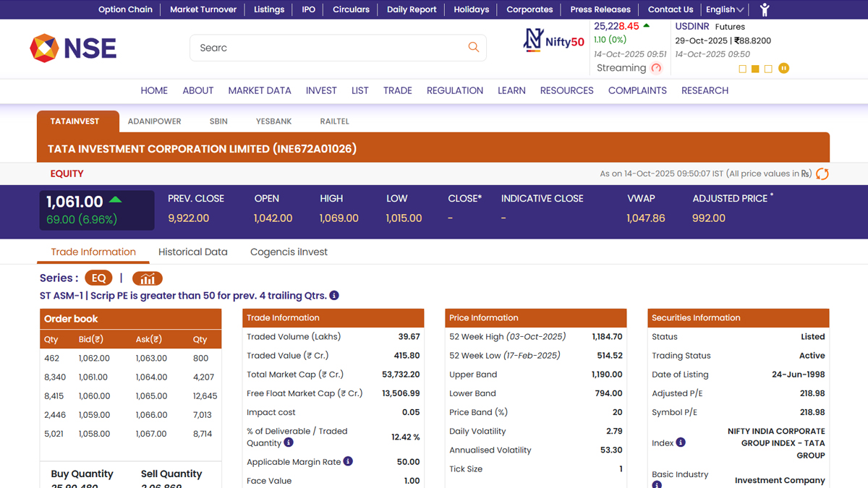This screenshot has height=488, width=868.
Task: Click into the search input field
Action: [325, 48]
